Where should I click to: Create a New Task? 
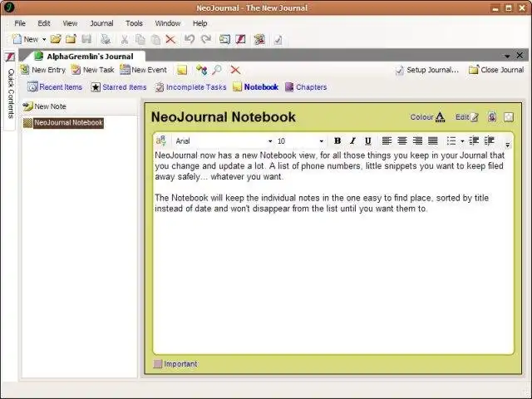coord(92,70)
